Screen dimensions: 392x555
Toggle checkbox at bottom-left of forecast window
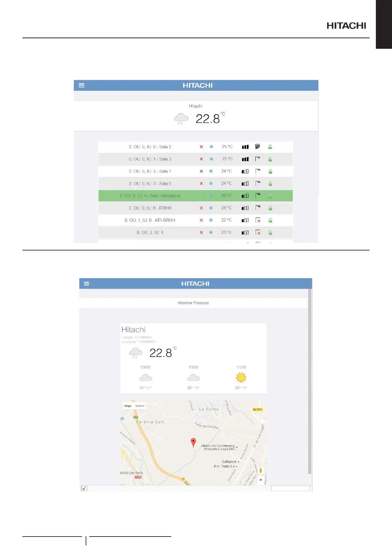[x=84, y=488]
